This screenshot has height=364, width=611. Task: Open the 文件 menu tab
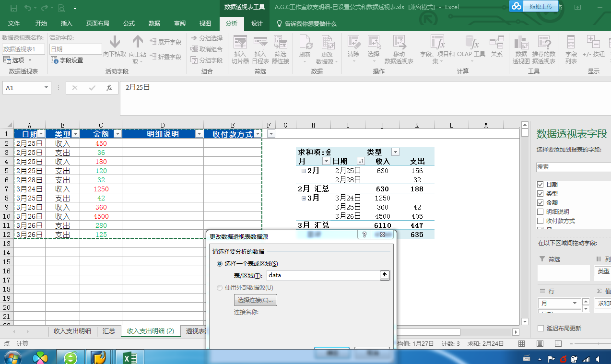14,23
